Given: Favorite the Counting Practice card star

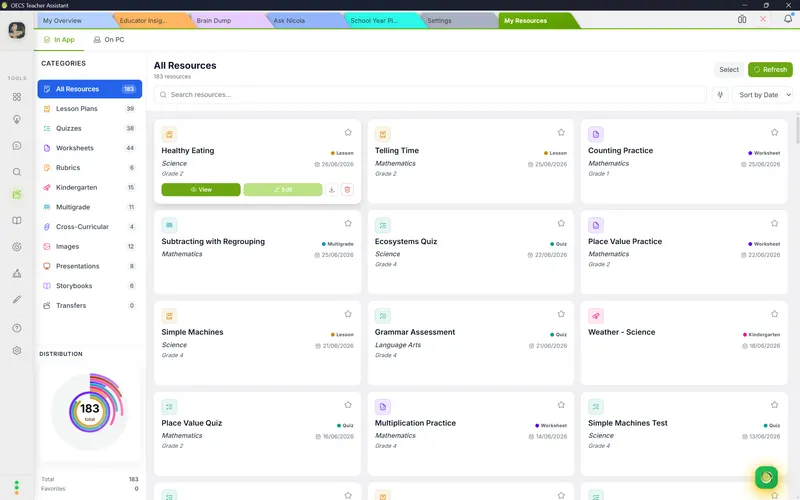Looking at the screenshot, I should 774,133.
